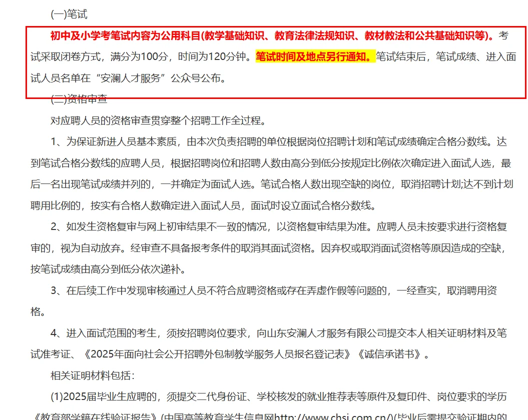The width and height of the screenshot is (528, 420).
Task: Click the phrase "取消聘用资" ending item 3's line
Action: 472,290
